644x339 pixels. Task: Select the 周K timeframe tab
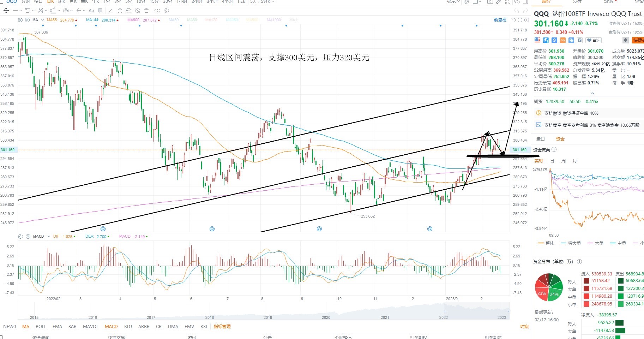pyautogui.click(x=62, y=2)
